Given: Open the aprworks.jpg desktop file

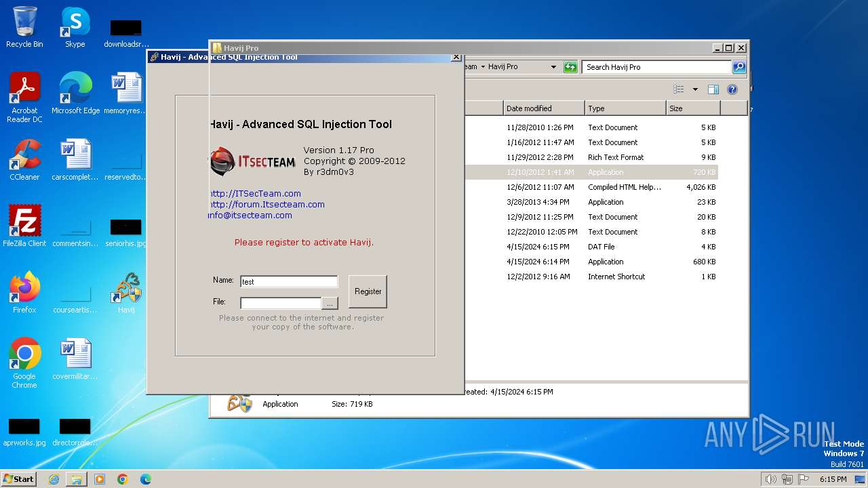Looking at the screenshot, I should coord(24,431).
